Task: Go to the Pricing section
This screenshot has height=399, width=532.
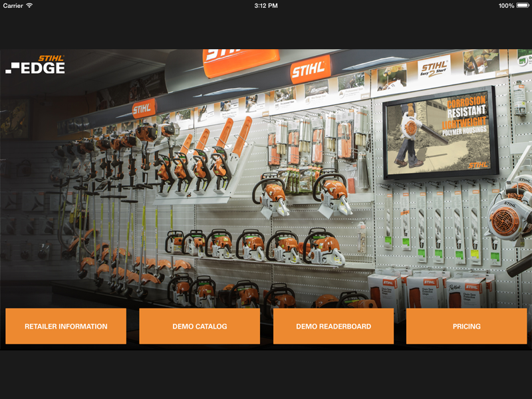Action: (467, 326)
